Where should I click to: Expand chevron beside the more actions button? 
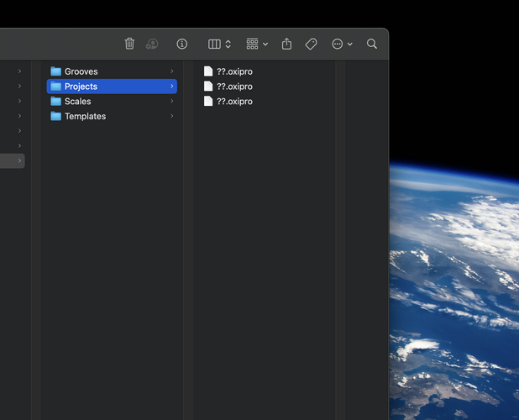click(350, 44)
